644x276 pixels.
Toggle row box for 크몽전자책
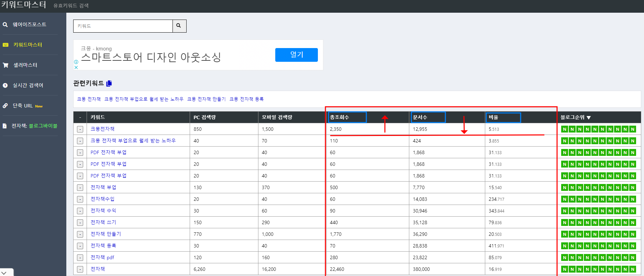point(80,129)
